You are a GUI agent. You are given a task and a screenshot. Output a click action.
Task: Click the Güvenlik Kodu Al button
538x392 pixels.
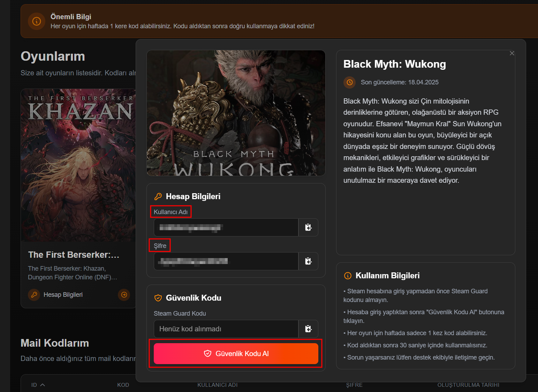pos(236,354)
